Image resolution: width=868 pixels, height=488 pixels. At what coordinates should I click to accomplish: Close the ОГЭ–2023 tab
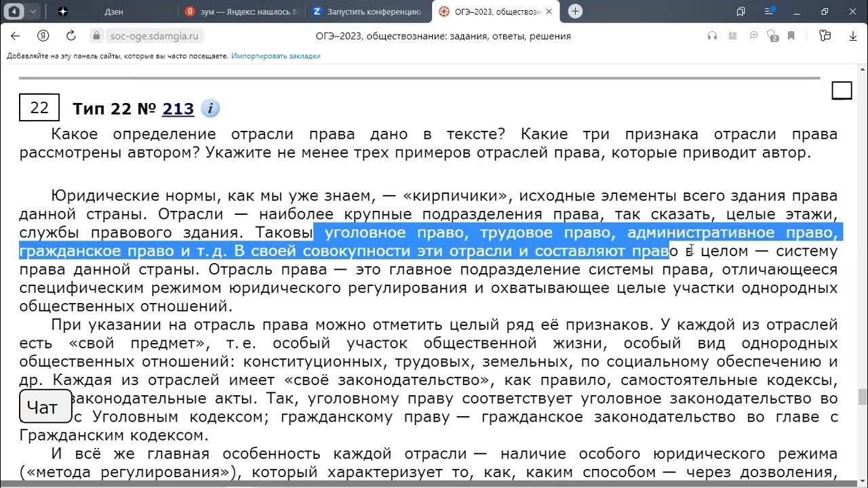[549, 12]
